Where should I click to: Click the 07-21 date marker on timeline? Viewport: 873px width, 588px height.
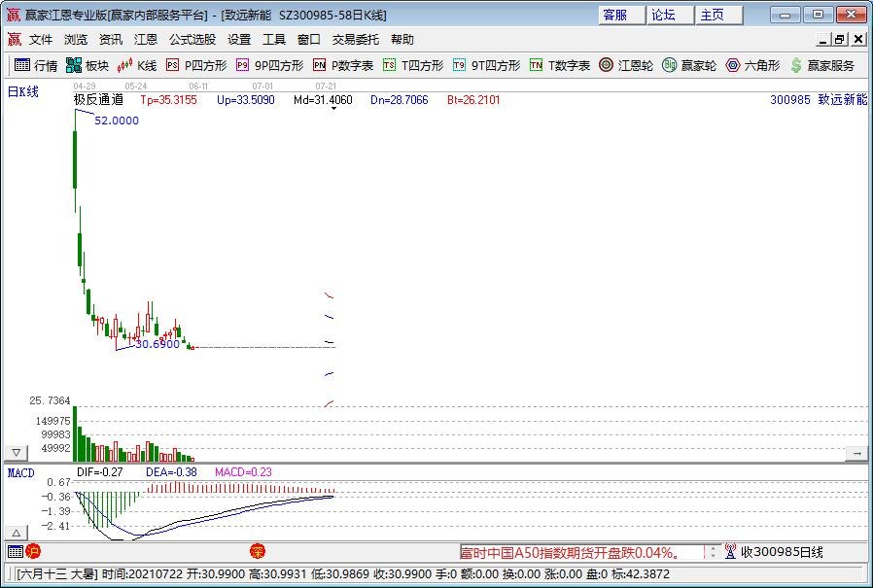pyautogui.click(x=327, y=86)
